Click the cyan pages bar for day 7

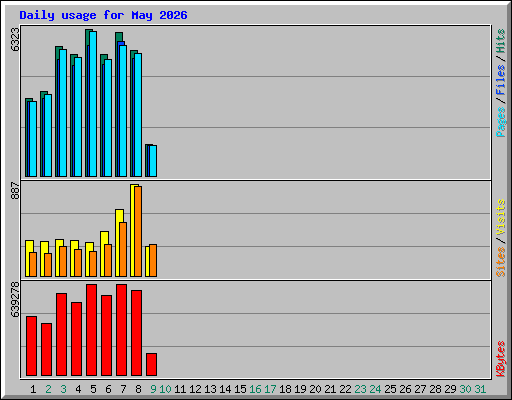click(x=123, y=111)
